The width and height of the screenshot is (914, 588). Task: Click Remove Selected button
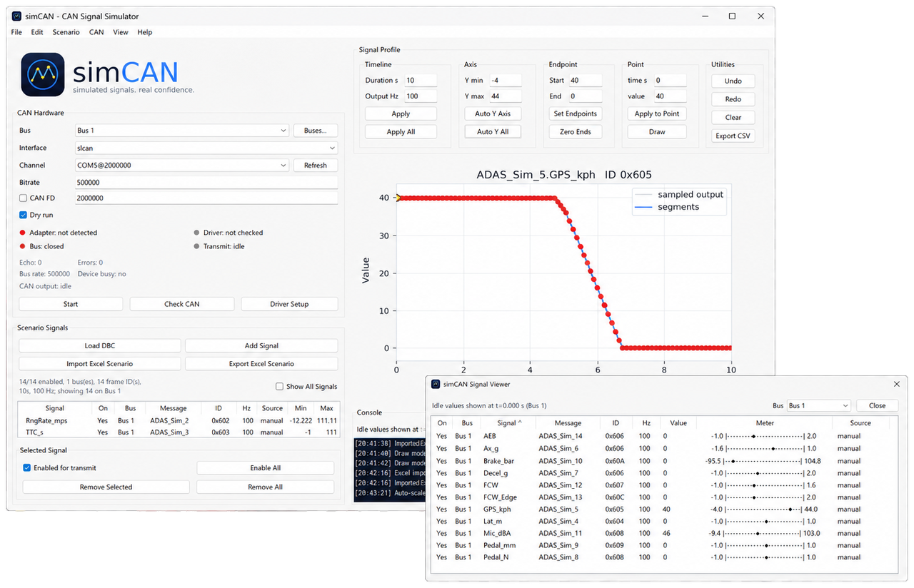tap(106, 487)
